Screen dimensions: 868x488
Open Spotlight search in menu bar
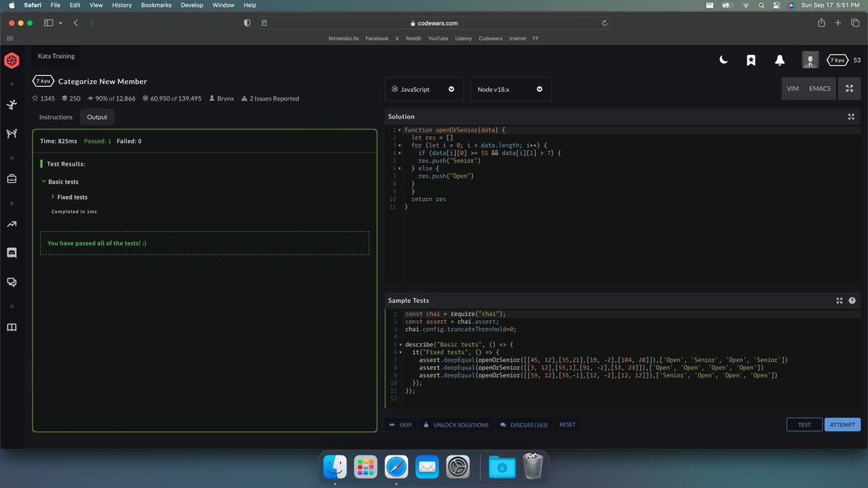(x=762, y=5)
